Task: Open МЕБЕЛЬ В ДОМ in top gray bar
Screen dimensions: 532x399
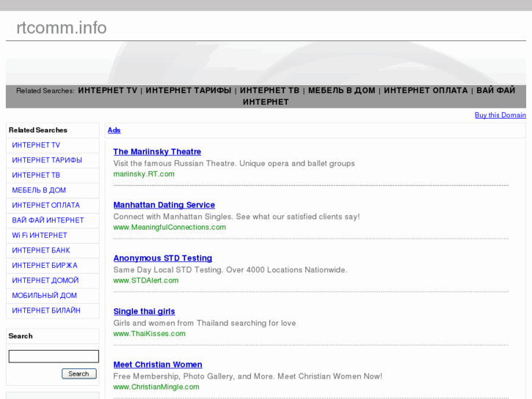Action: pyautogui.click(x=342, y=90)
